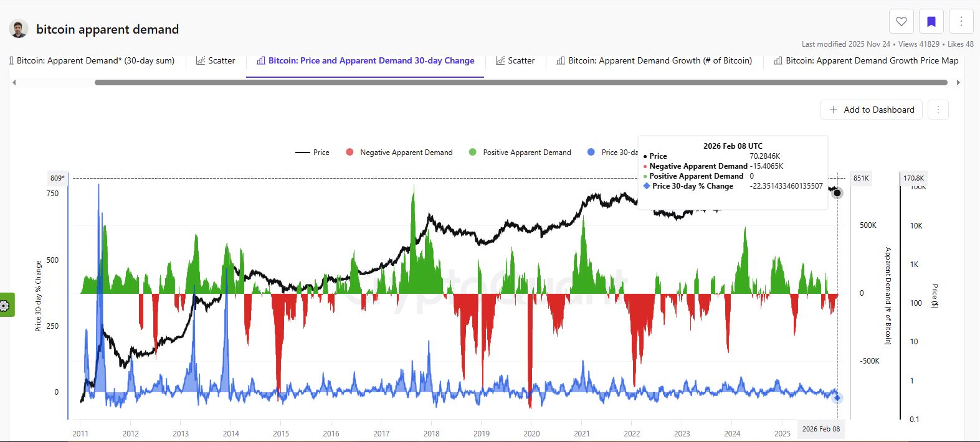Image resolution: width=980 pixels, height=442 pixels.
Task: Click the left tab scroll arrow
Action: click(x=14, y=82)
